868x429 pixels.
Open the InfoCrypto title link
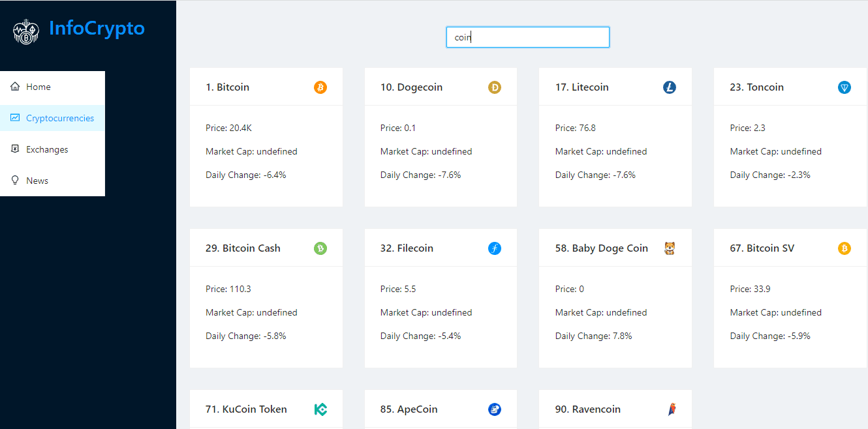pyautogui.click(x=97, y=29)
